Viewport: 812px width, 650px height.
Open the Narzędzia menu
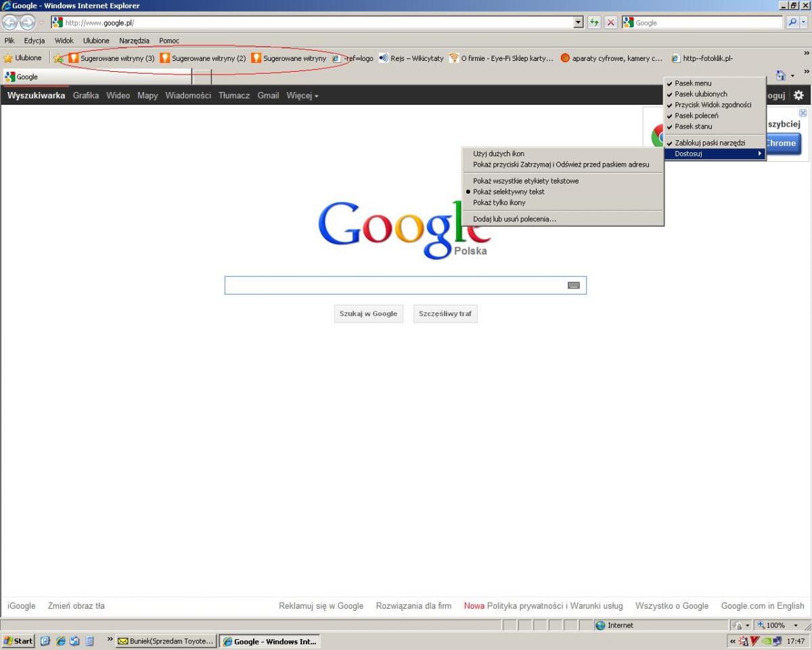click(x=134, y=41)
